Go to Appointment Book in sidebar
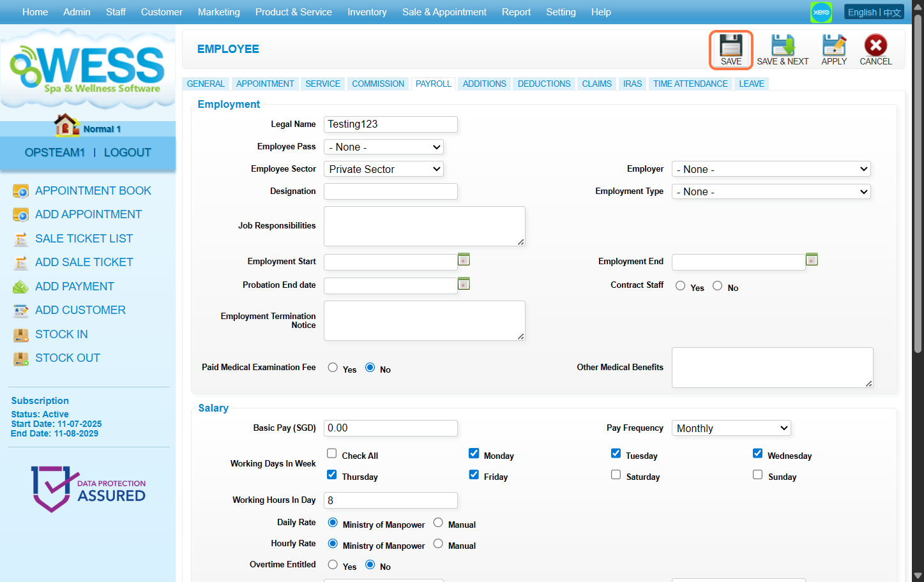 pos(93,191)
